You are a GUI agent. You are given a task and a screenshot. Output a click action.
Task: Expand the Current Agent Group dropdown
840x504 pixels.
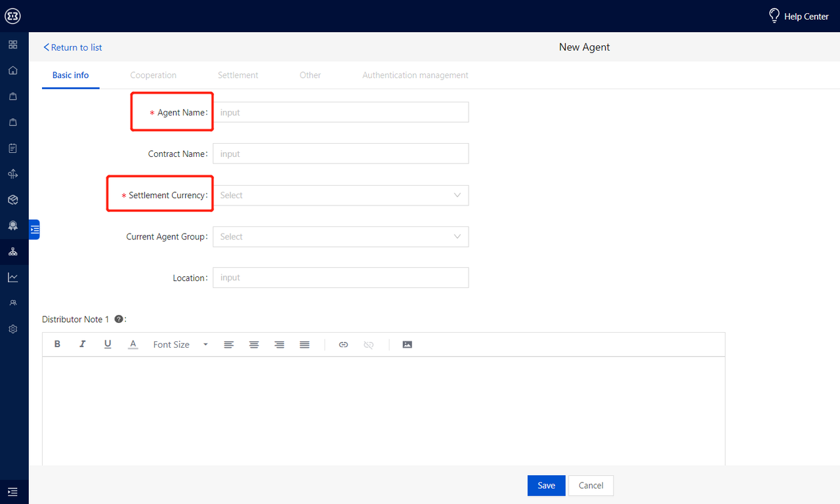click(x=341, y=237)
